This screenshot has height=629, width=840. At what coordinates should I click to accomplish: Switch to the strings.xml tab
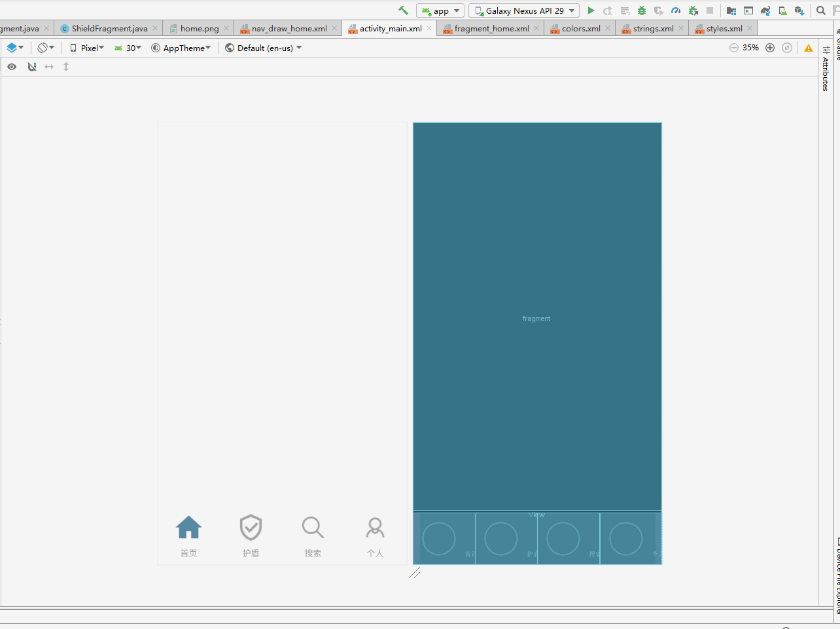pyautogui.click(x=653, y=29)
